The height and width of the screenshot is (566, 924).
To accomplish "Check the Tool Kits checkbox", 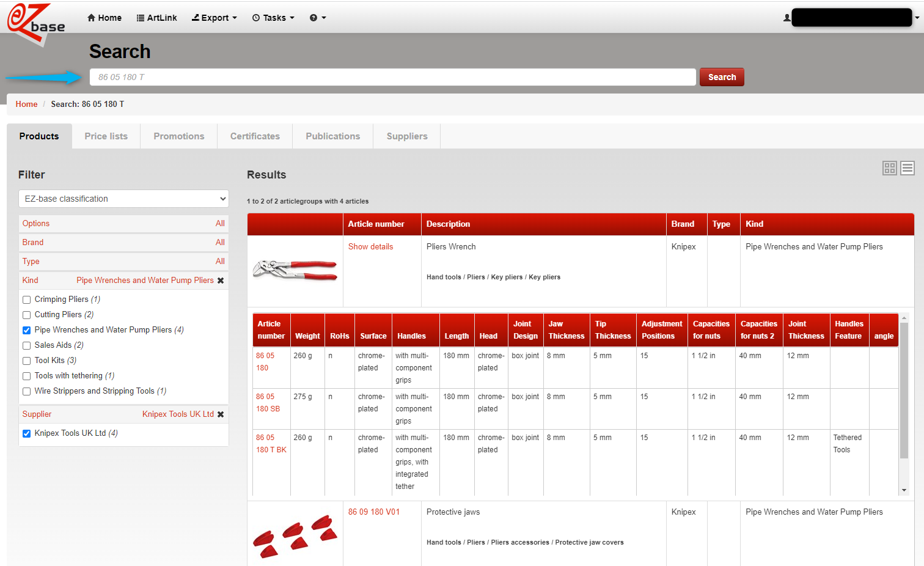I will [x=26, y=361].
